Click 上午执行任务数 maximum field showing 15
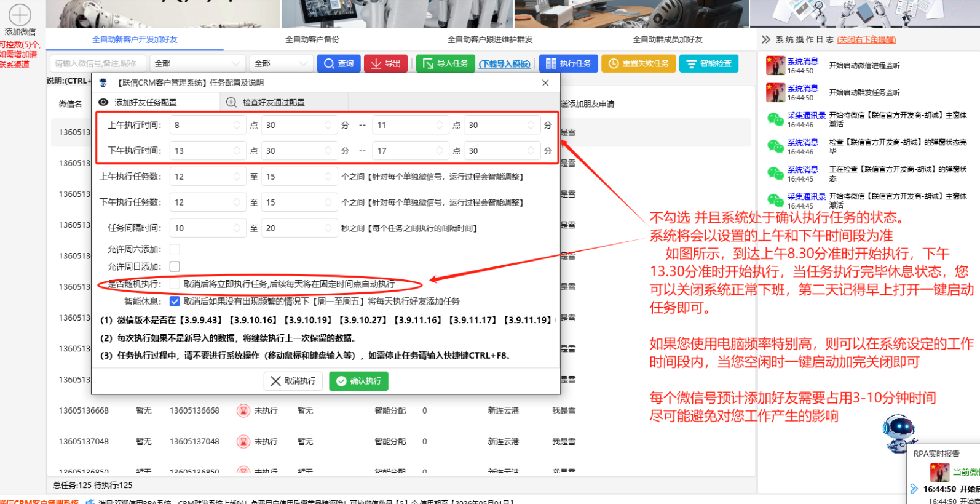980x504 pixels. tap(299, 177)
